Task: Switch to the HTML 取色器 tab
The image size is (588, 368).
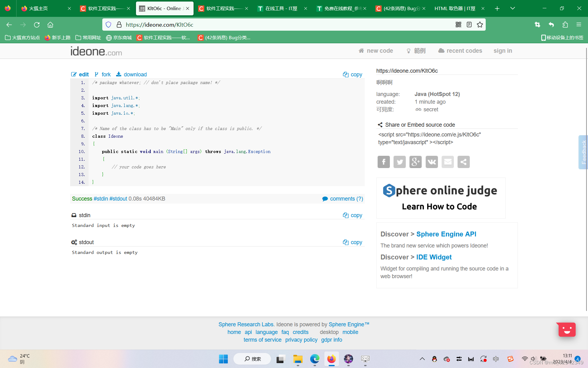Action: point(455,8)
